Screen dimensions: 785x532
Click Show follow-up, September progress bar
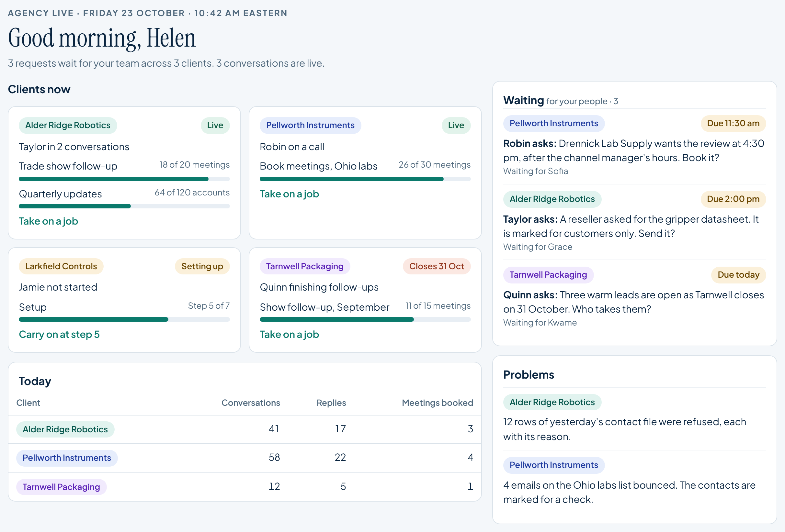tap(365, 319)
